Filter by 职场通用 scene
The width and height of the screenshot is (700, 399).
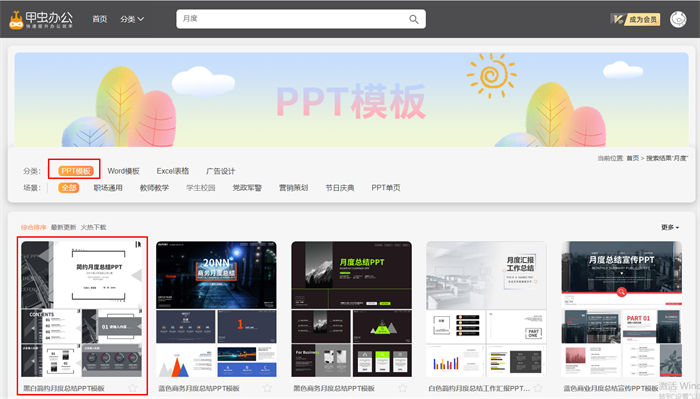coord(108,187)
